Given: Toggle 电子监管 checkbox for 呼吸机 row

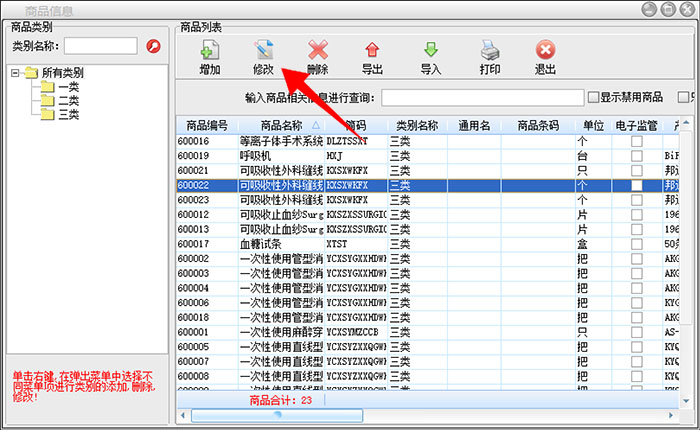Looking at the screenshot, I should click(x=636, y=157).
